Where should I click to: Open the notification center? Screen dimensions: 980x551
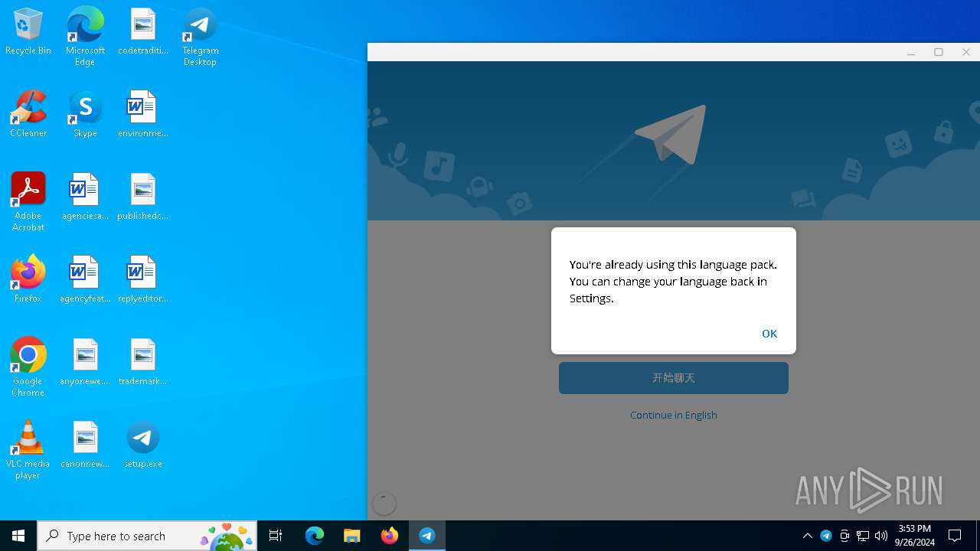tap(955, 536)
